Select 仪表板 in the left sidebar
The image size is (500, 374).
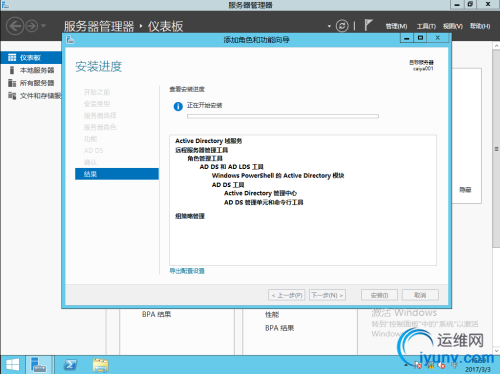click(x=31, y=58)
